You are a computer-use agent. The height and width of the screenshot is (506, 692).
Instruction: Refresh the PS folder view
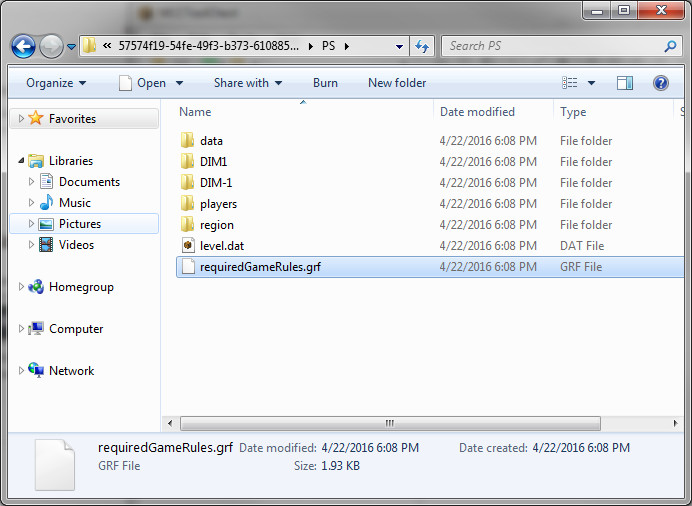[422, 46]
